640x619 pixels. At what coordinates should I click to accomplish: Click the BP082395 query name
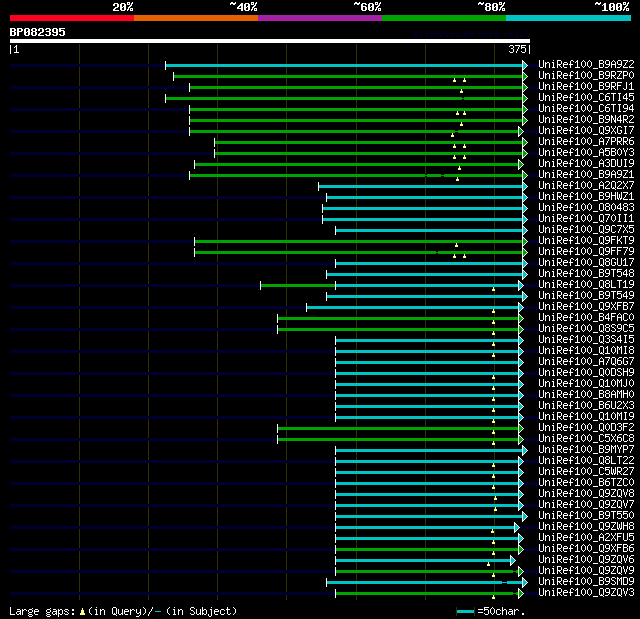coord(38,32)
